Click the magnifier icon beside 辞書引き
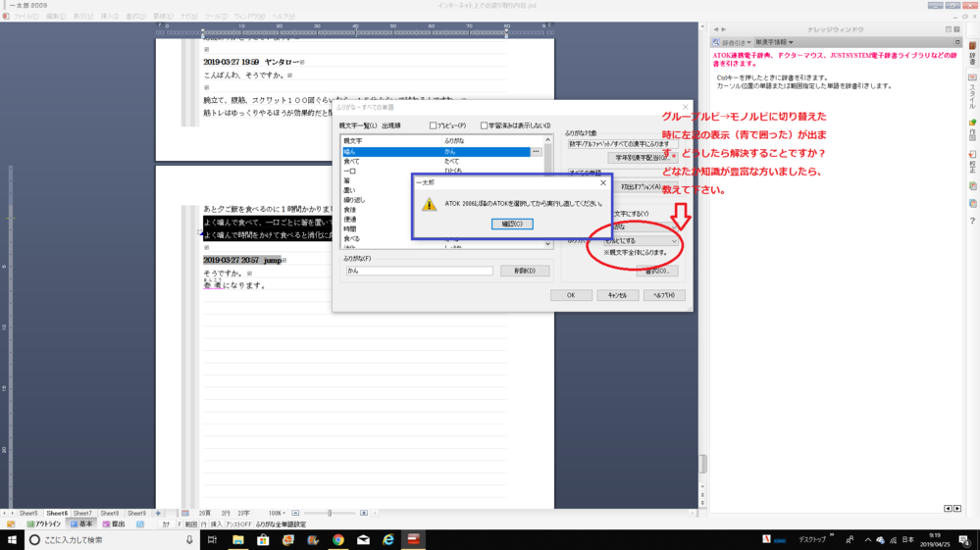980x550 pixels. pos(716,42)
